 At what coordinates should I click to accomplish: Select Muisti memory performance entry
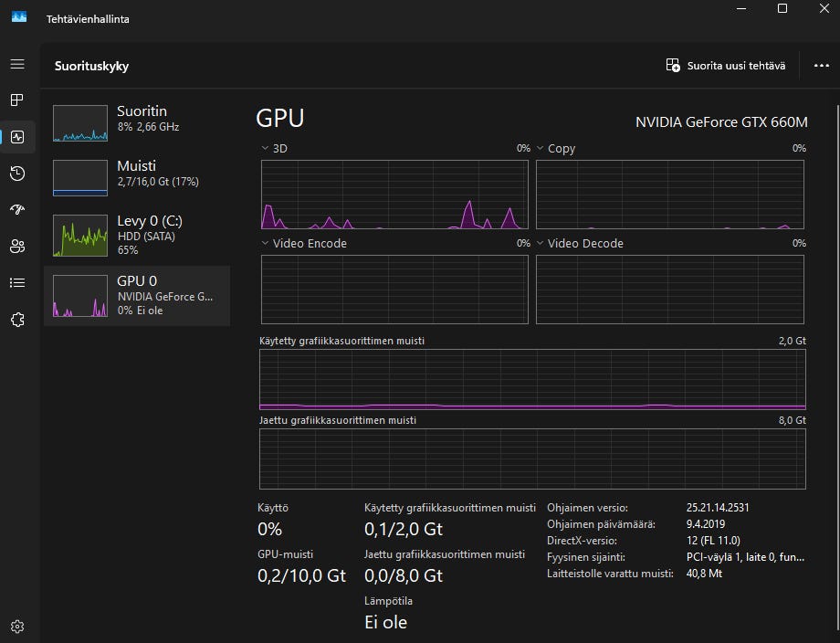point(137,178)
